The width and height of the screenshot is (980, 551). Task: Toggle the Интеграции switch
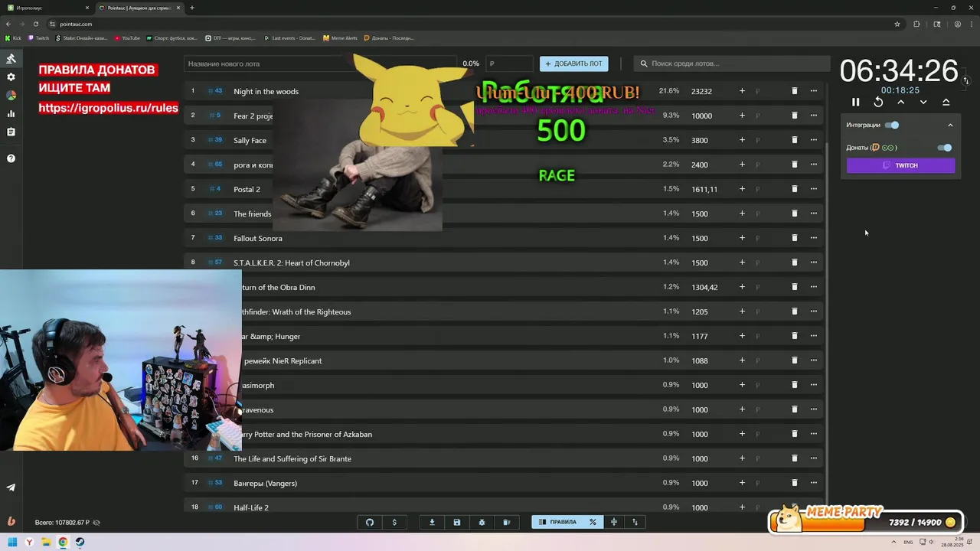tap(892, 125)
